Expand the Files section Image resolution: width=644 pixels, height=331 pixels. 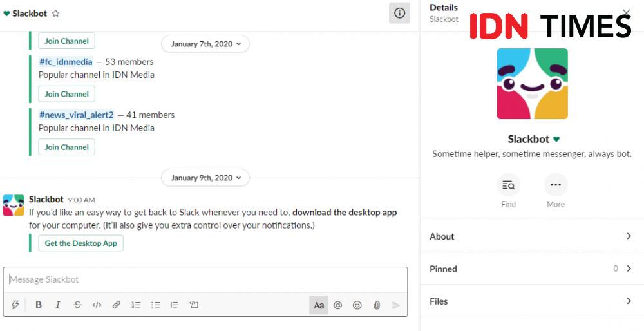click(x=532, y=301)
